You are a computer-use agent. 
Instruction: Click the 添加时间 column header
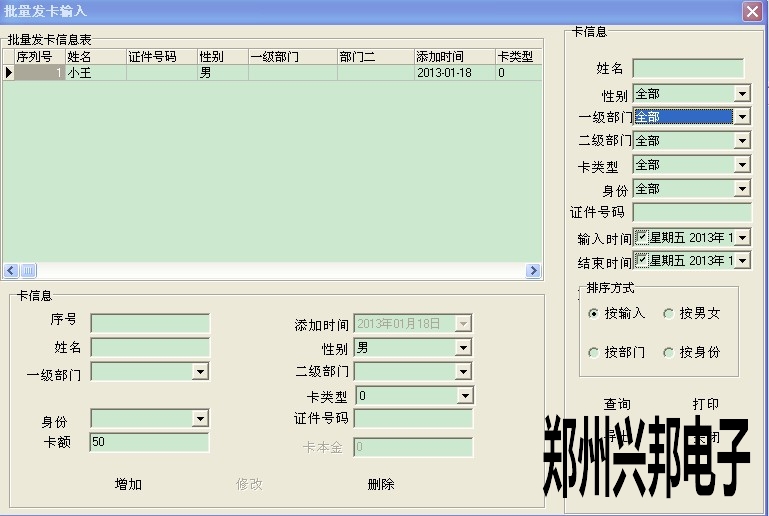tap(455, 57)
